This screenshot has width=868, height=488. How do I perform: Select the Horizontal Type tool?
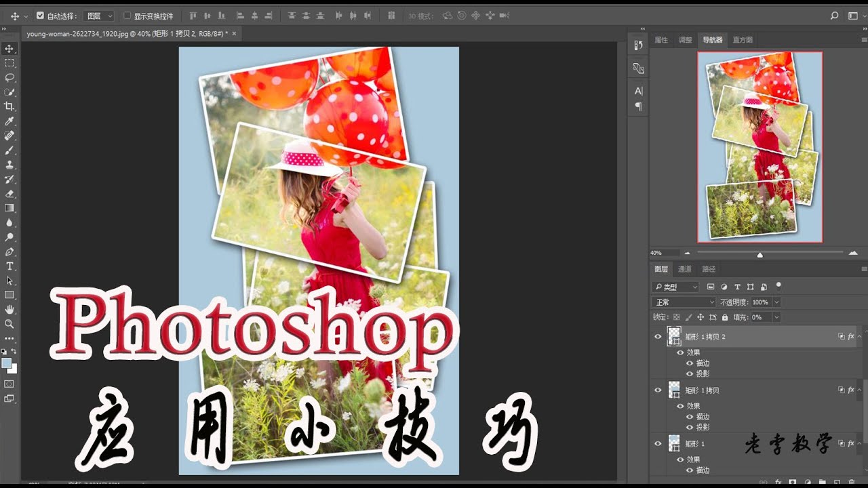point(9,266)
